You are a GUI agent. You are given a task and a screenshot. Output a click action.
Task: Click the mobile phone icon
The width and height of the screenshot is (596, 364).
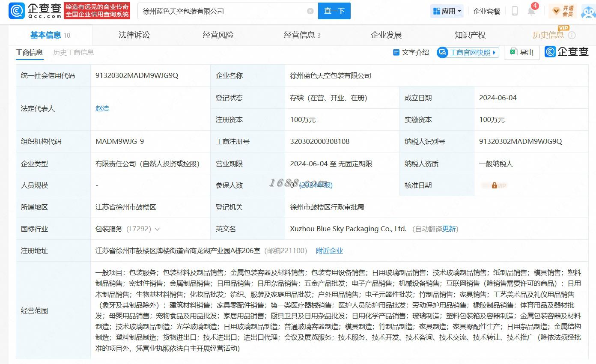[x=515, y=11]
